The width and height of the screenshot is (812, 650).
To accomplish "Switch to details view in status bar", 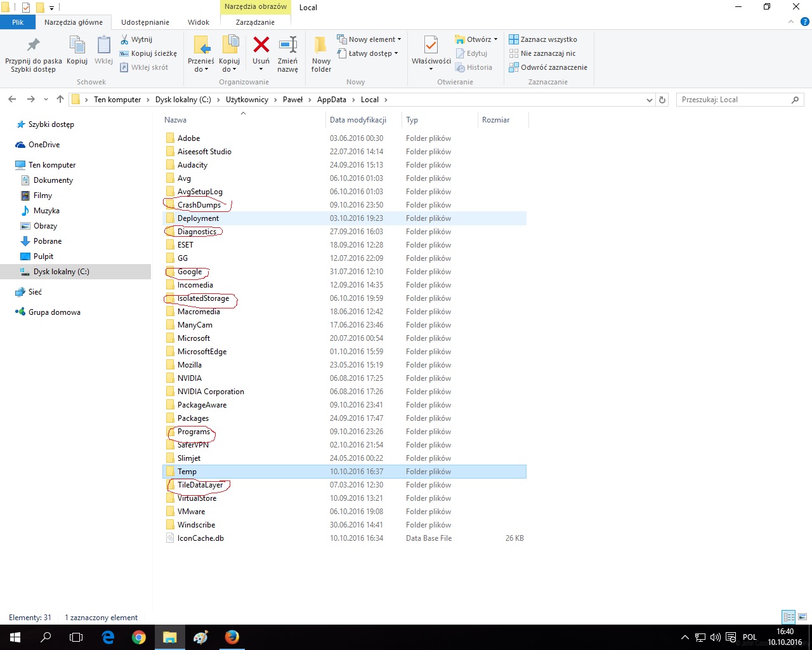I will [789, 617].
